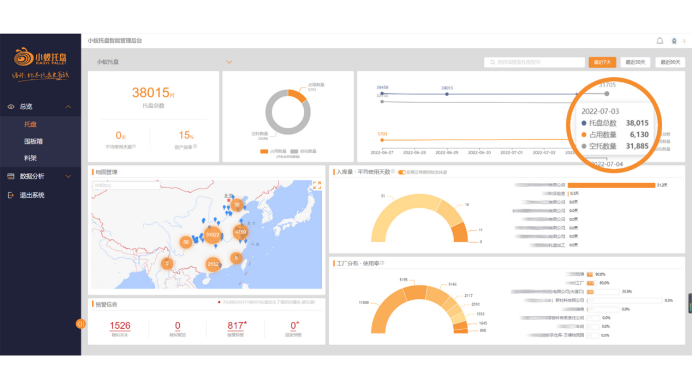Expand the 数据分析 menu chevron
Viewport: 693px width, 390px height.
[x=69, y=176]
